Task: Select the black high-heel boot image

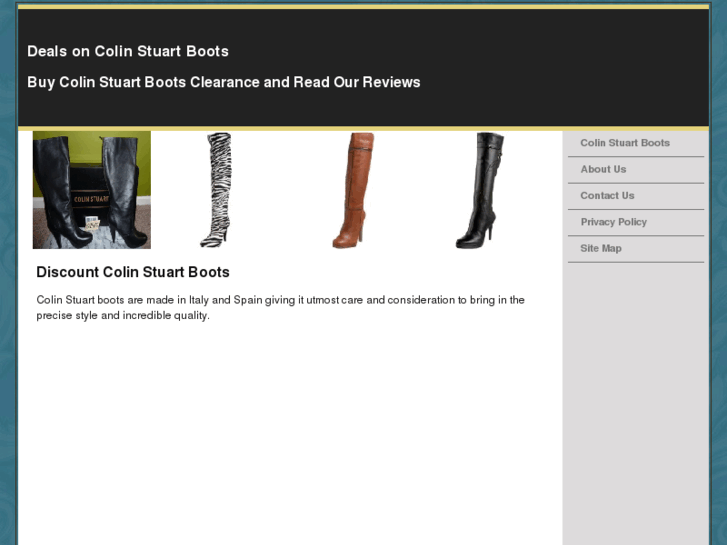Action: [480, 190]
